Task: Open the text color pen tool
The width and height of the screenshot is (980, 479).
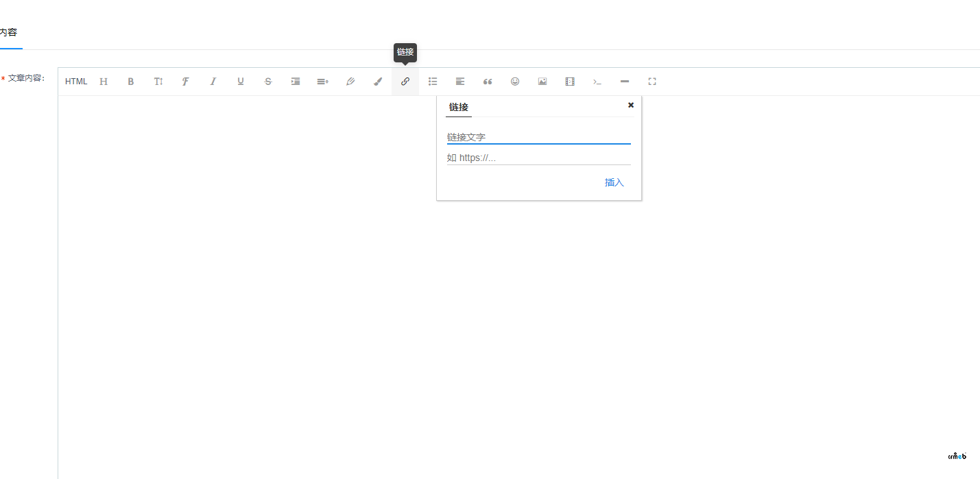Action: pyautogui.click(x=350, y=82)
